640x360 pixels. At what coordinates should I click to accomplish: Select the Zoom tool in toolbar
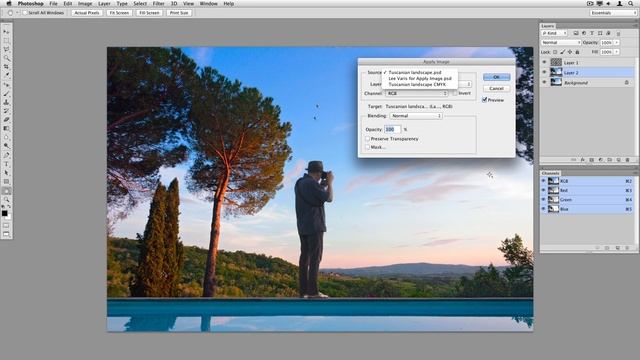click(7, 200)
